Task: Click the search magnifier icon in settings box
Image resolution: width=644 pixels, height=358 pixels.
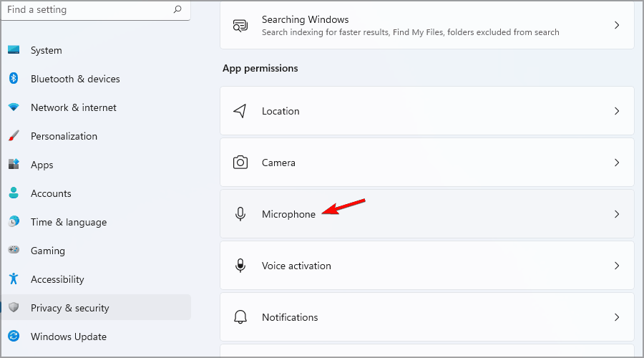Action: 177,10
